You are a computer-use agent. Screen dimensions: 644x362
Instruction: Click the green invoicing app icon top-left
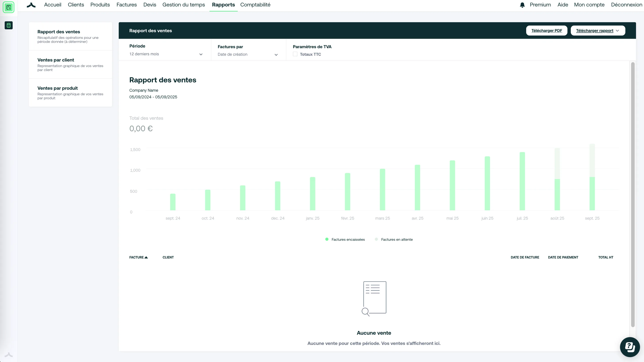point(8,7)
